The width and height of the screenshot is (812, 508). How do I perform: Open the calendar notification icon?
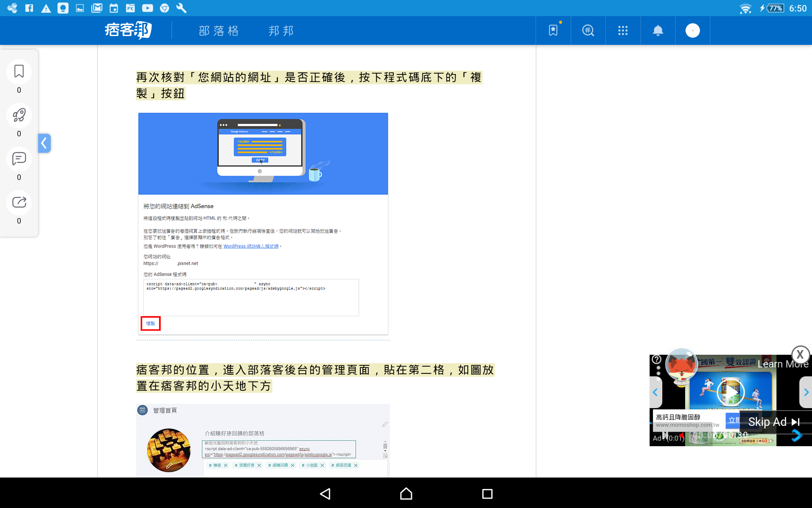[114, 8]
